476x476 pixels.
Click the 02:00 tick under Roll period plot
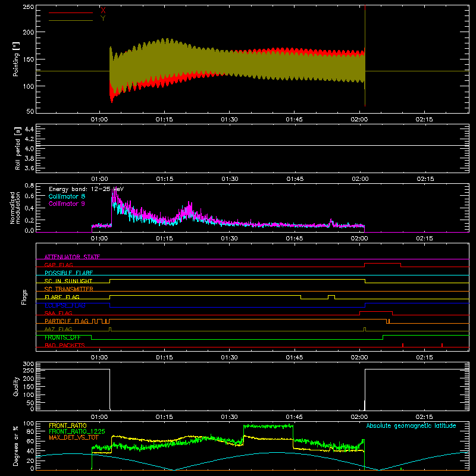click(x=360, y=179)
